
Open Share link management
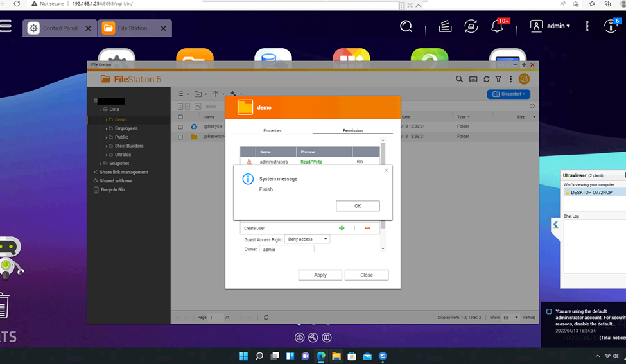[x=123, y=172]
